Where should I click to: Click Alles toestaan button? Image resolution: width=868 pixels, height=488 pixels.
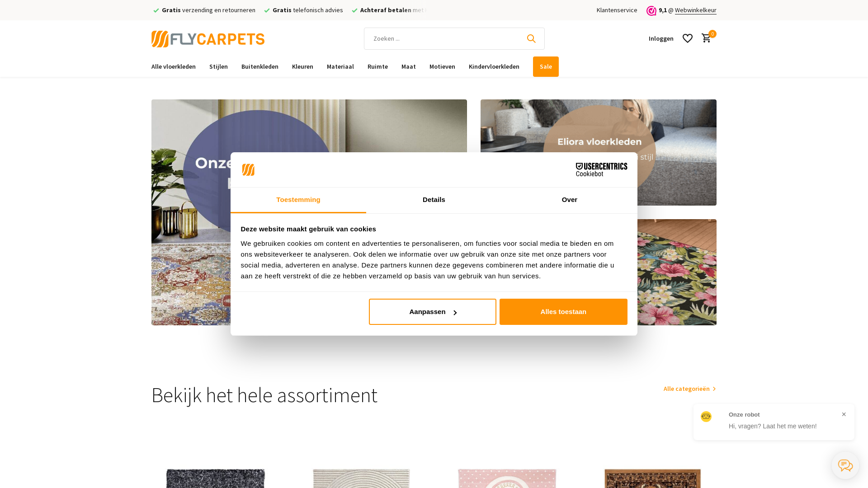563,312
